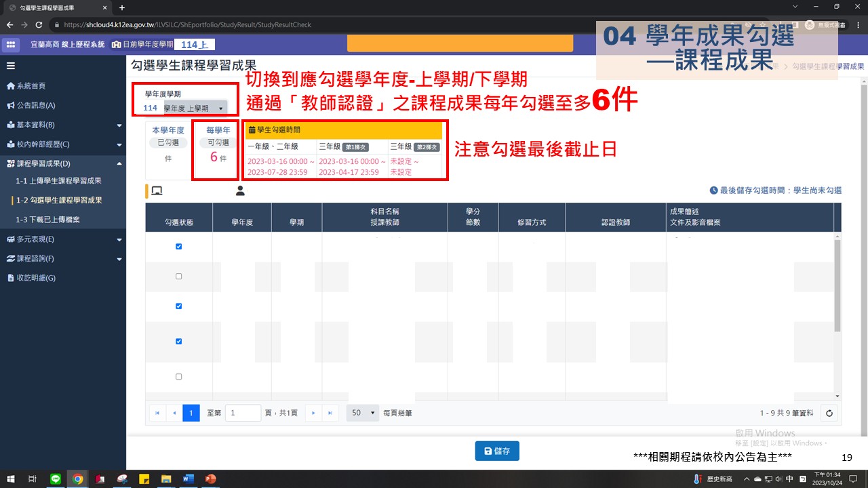Click the 科目名稱 授課教師 column header

[385, 217]
